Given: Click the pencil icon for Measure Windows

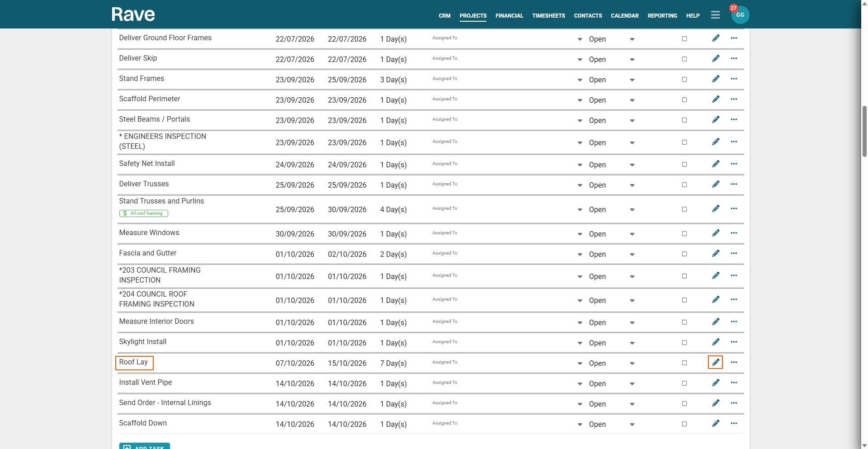Looking at the screenshot, I should [715, 233].
